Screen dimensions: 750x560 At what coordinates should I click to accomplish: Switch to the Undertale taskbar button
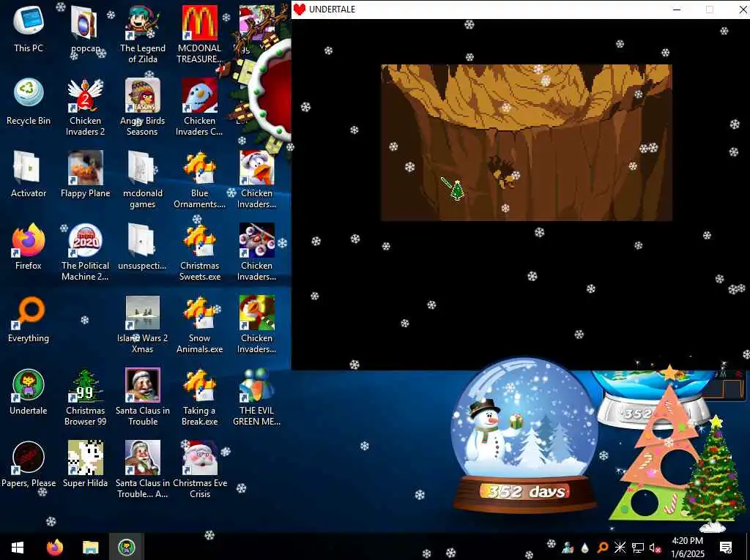(x=126, y=547)
